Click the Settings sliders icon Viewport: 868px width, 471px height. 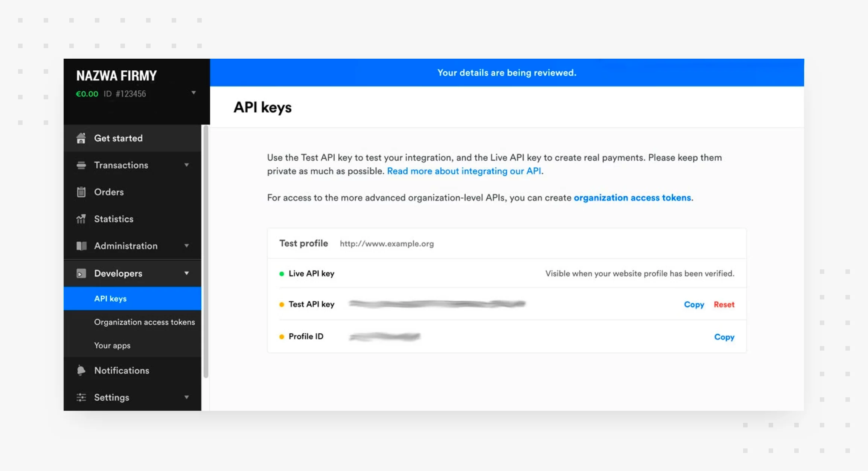[81, 397]
